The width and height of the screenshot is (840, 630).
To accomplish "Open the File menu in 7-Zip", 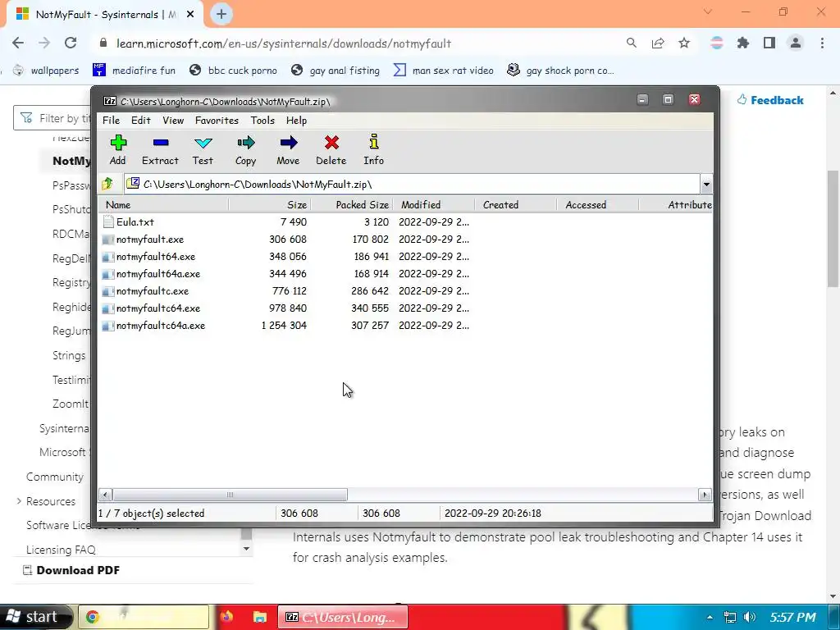I will click(x=111, y=121).
